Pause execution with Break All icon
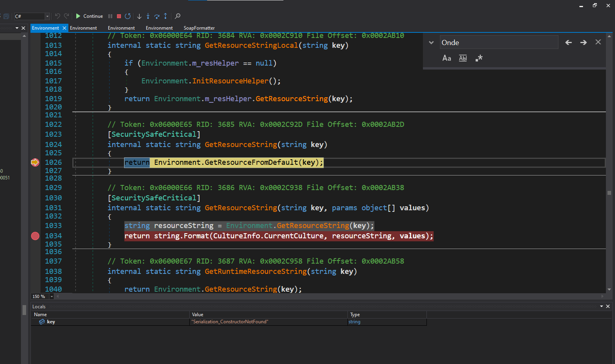615x364 pixels. (110, 16)
